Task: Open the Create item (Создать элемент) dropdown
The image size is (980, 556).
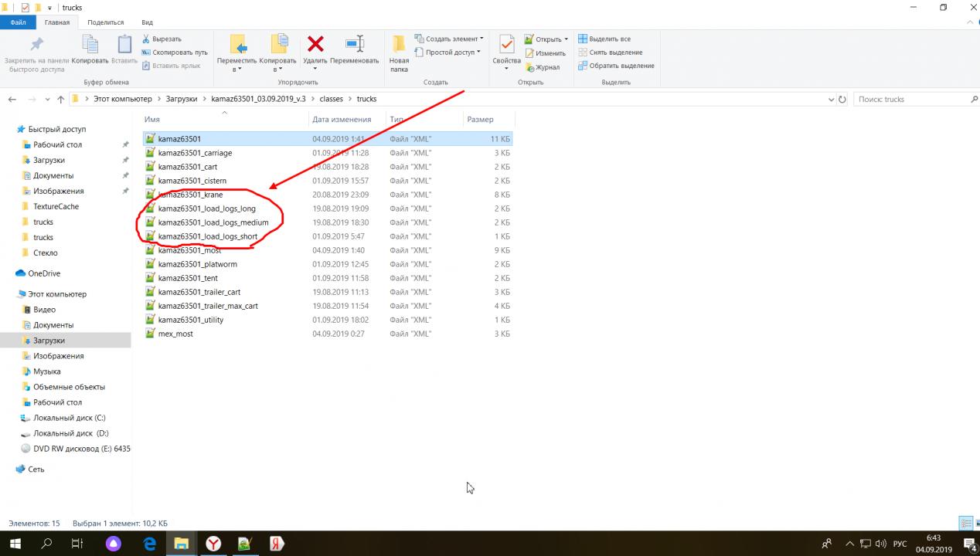Action: (449, 39)
